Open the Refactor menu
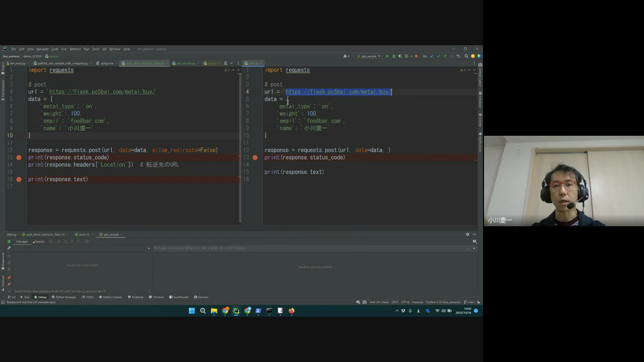 click(75, 49)
